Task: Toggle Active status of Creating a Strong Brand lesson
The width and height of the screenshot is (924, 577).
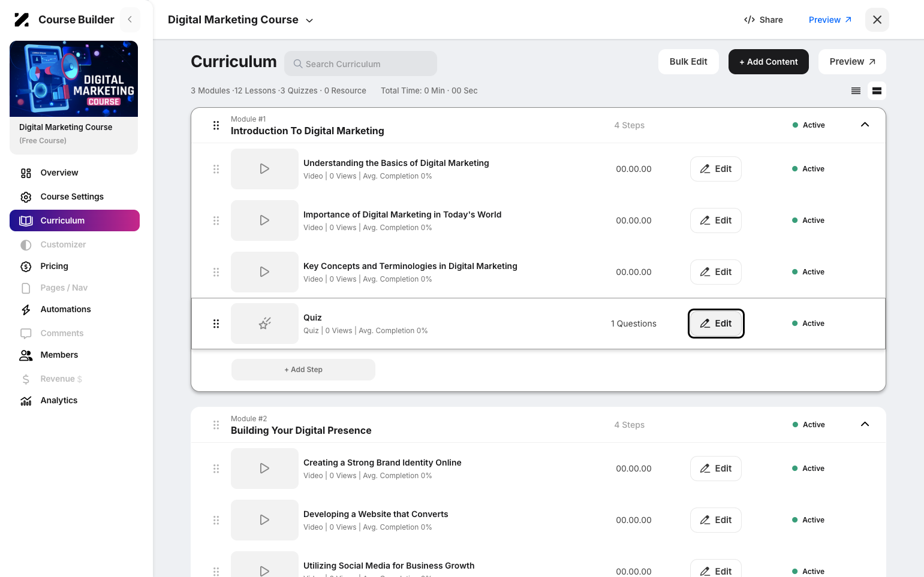Action: click(808, 469)
